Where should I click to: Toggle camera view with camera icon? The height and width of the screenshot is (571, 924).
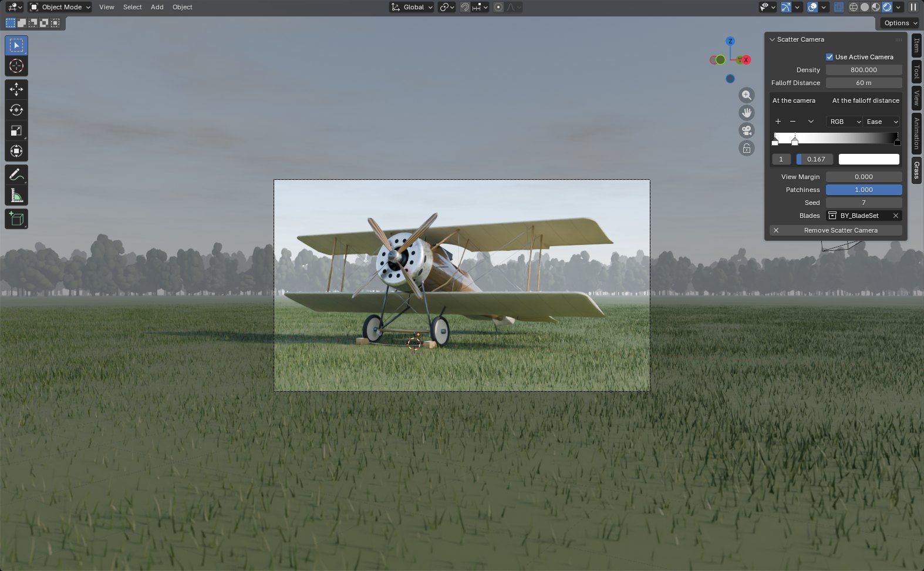click(747, 130)
